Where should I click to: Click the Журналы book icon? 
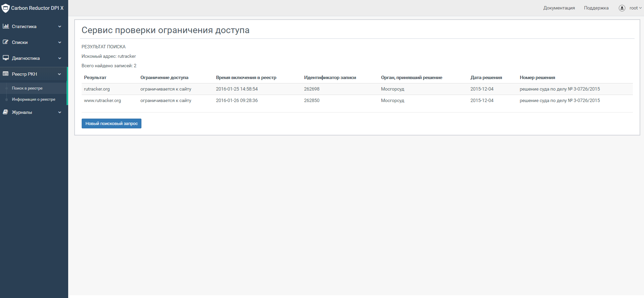tap(6, 112)
